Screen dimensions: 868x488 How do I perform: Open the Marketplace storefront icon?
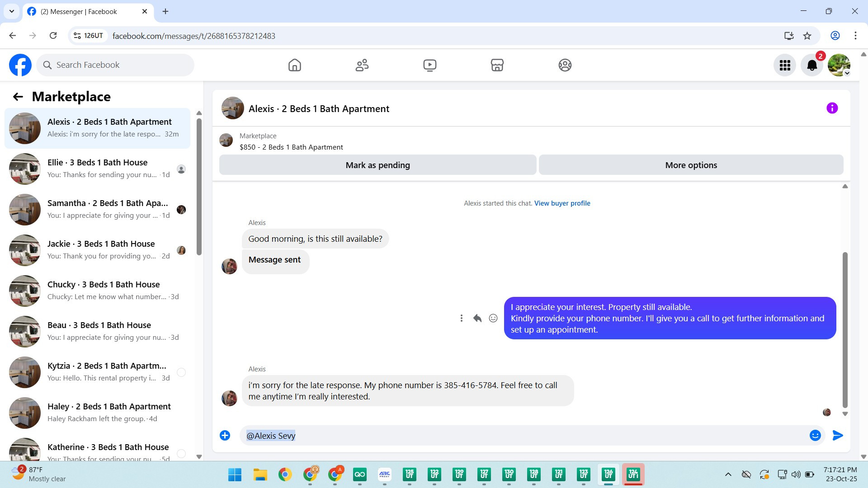point(497,65)
